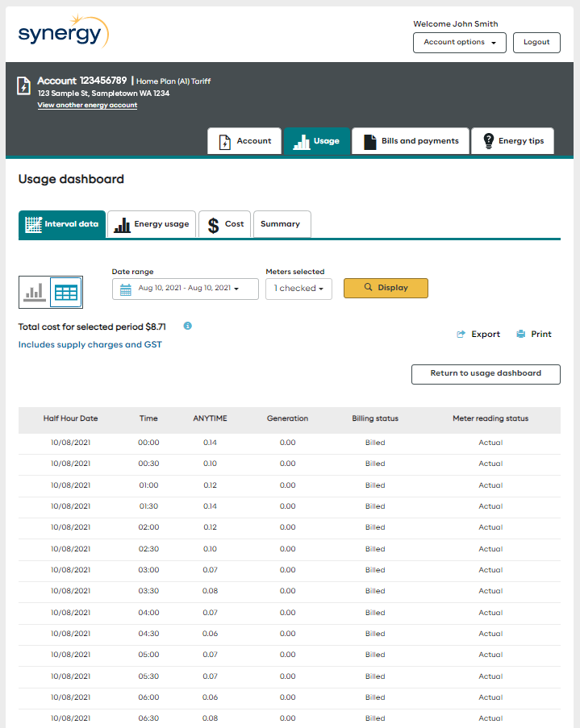Viewport: 580px width, 728px height.
Task: Click the 06:00 time cell
Action: pyautogui.click(x=148, y=697)
